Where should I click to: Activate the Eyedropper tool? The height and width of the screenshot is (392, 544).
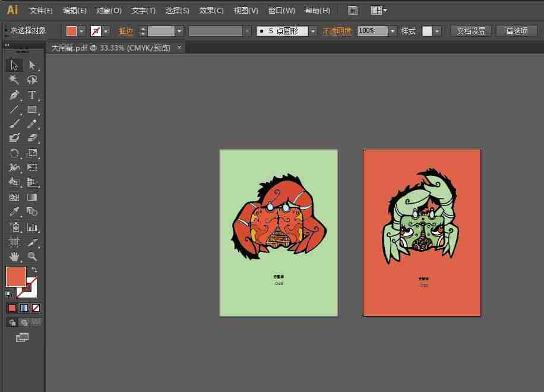pyautogui.click(x=14, y=211)
